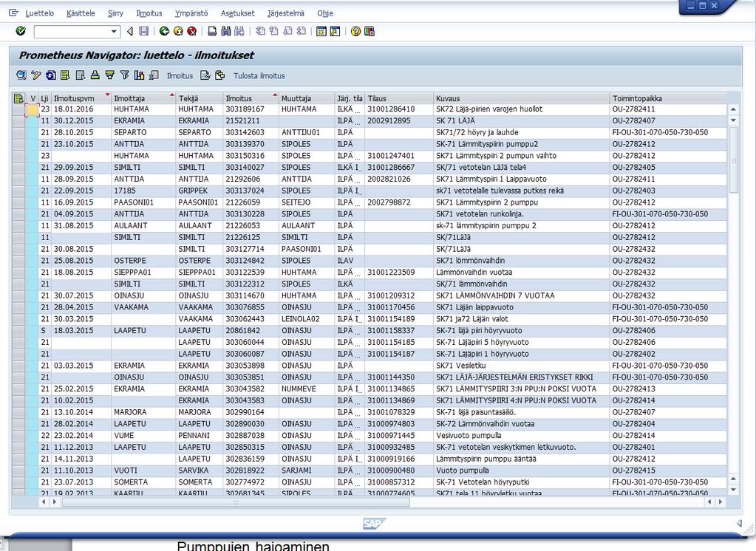Click the green Back arrow icon
756x551 pixels.
[x=164, y=31]
